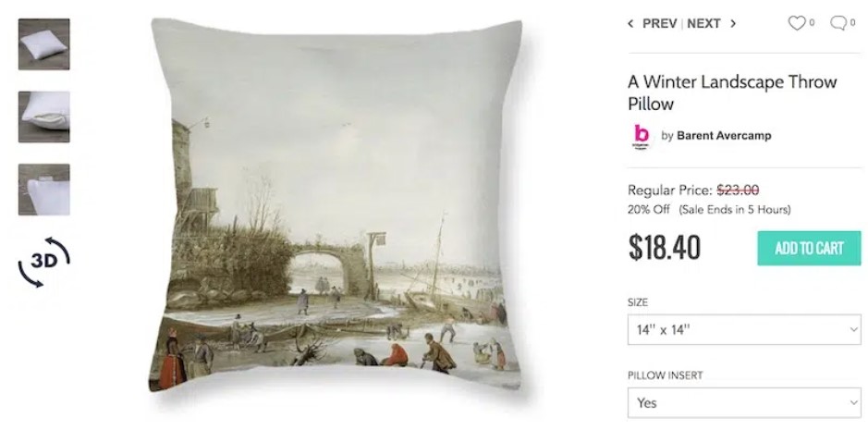Open the comments speech bubble icon
The width and height of the screenshot is (868, 442).
click(838, 23)
